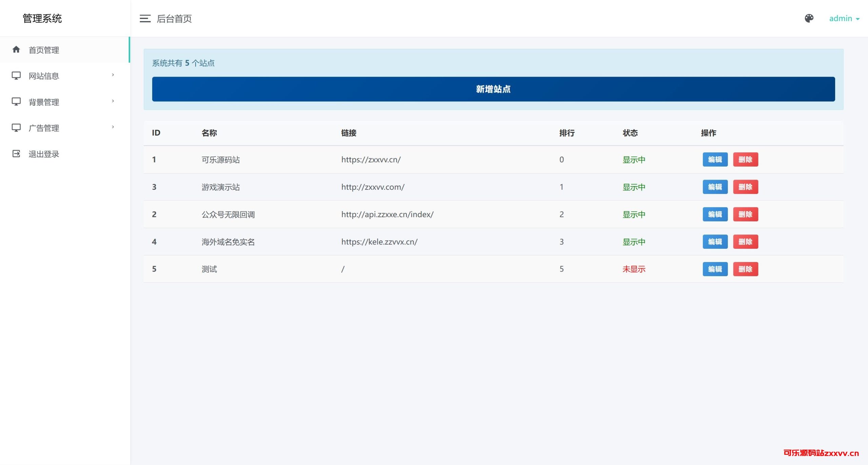Edit the 公众号无限回调 site entry
868x465 pixels.
715,214
